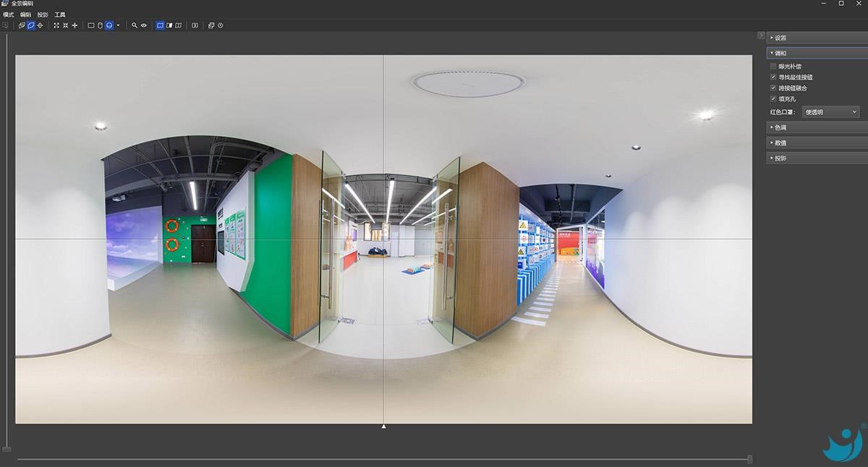Open the 红色口罩 dropdown list
The height and width of the screenshot is (467, 868).
pos(831,112)
